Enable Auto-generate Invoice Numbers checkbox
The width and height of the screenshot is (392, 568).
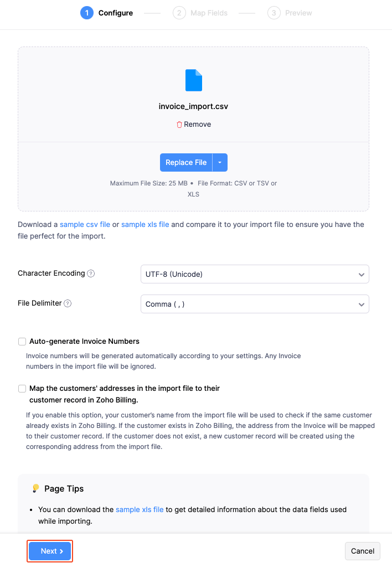point(22,342)
